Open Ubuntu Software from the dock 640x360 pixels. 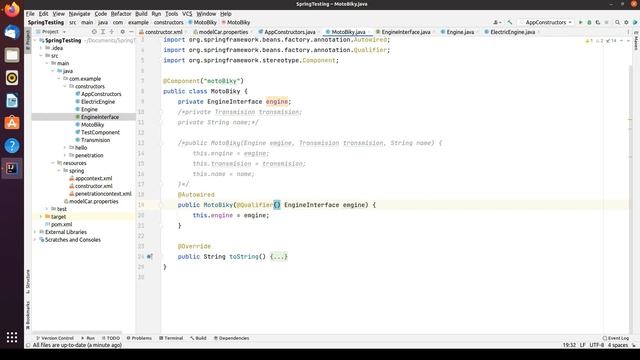[x=12, y=123]
